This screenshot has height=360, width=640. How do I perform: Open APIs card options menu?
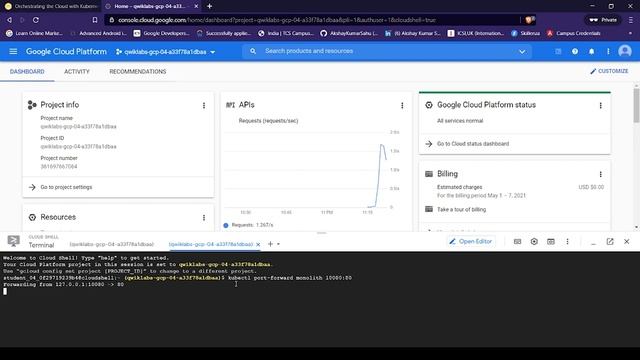coord(402,105)
